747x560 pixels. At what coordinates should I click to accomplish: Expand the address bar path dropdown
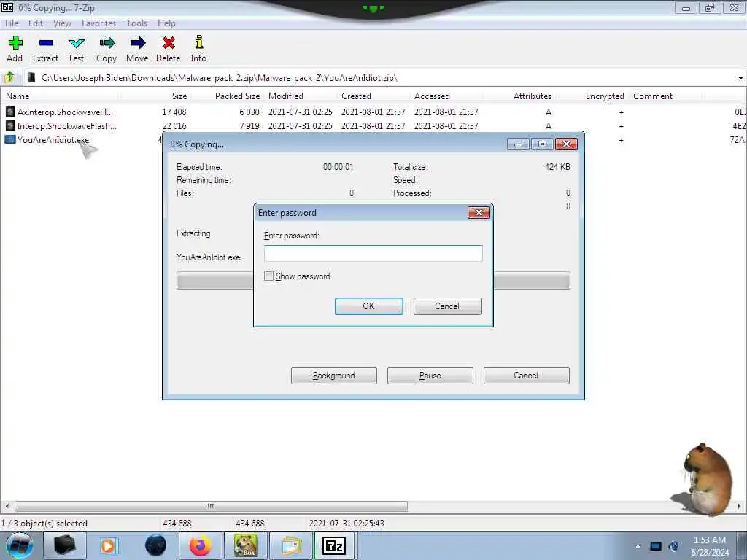pyautogui.click(x=740, y=78)
